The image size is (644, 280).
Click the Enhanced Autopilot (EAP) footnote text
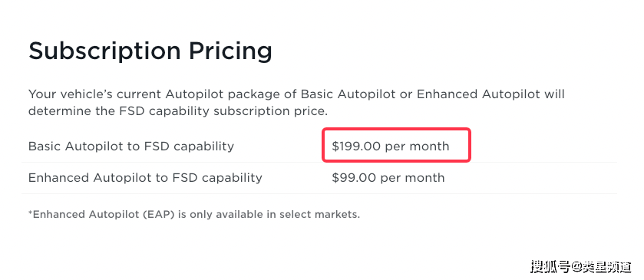pos(194,214)
